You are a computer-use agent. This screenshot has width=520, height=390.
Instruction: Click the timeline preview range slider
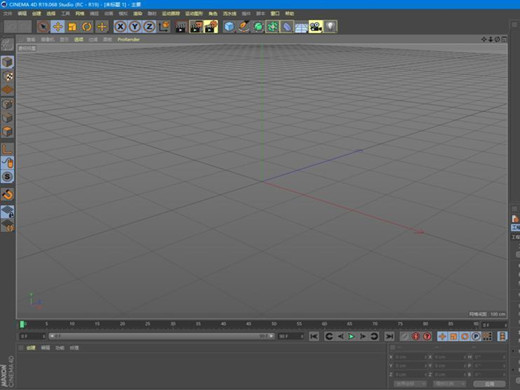pyautogui.click(x=162, y=336)
